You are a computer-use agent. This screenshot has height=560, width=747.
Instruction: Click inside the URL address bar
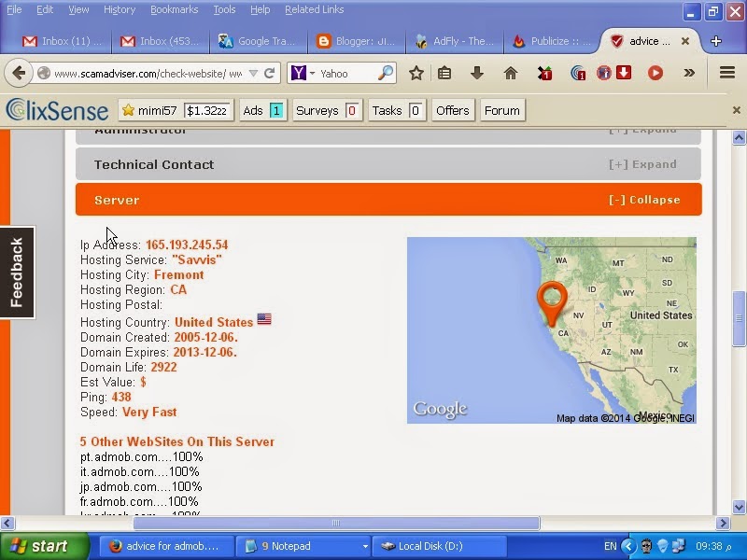[148, 74]
